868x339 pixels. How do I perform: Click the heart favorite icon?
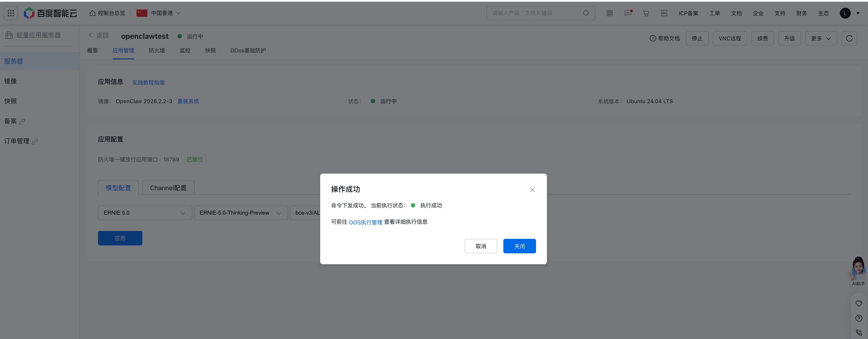tap(858, 303)
